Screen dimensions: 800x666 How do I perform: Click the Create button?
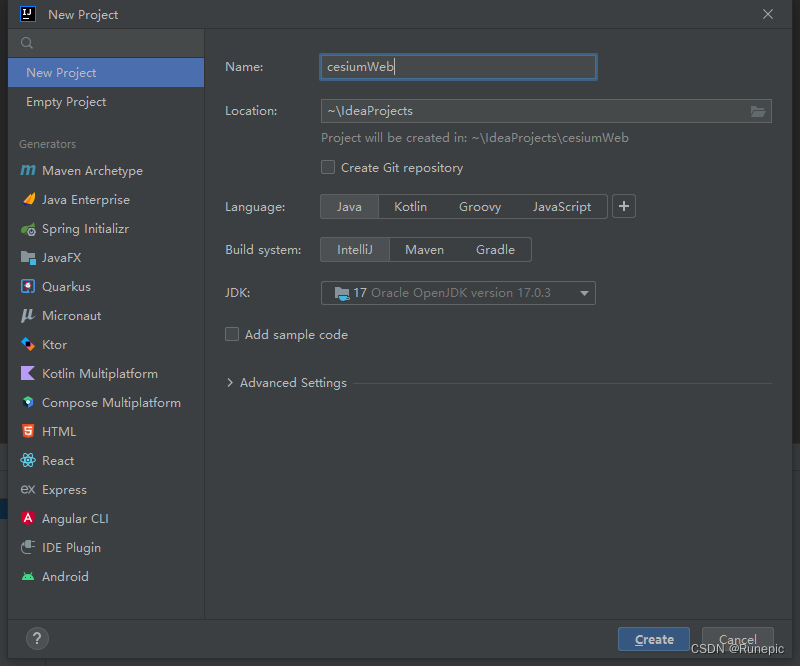[654, 639]
